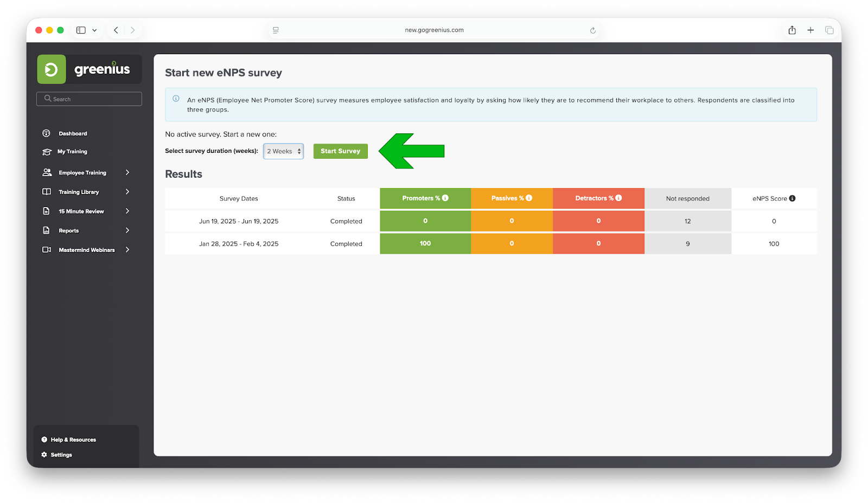Open Mastermind Webinars in the sidebar
The height and width of the screenshot is (503, 868).
click(87, 250)
